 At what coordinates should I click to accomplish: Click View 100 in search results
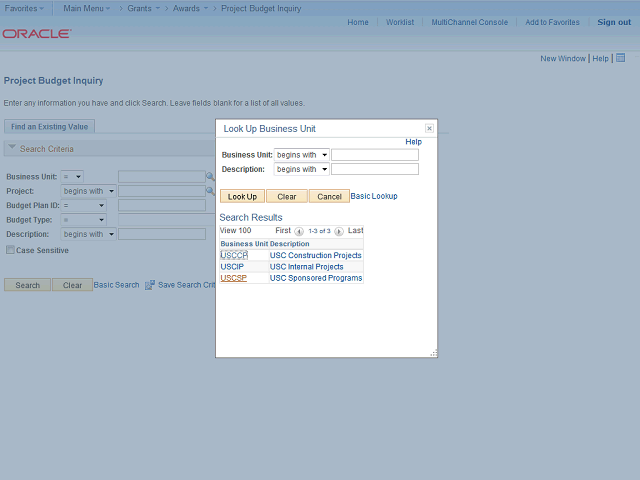pos(236,230)
